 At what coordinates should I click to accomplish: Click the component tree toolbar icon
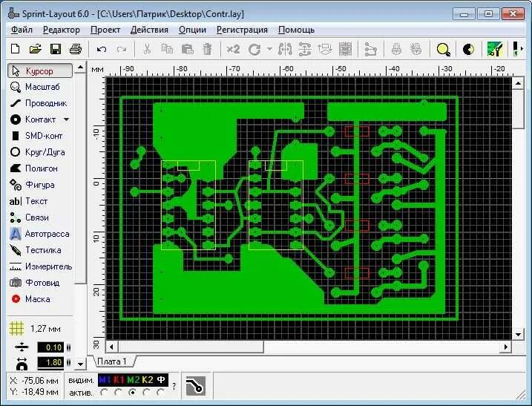tap(370, 50)
